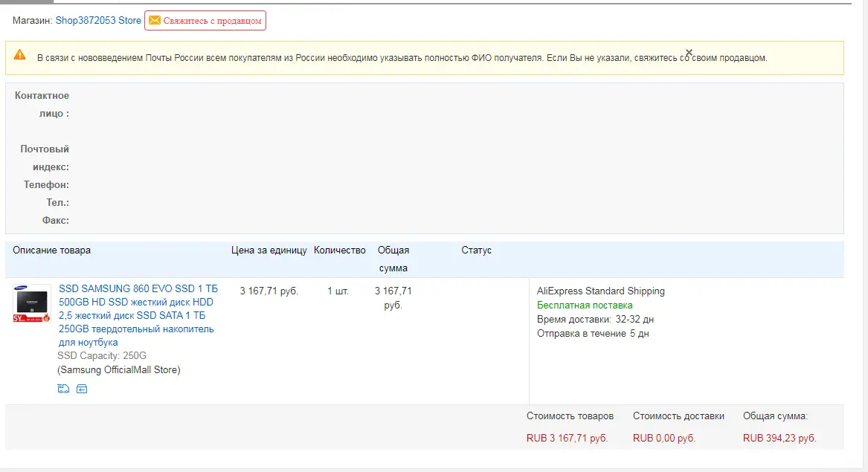Click the 'Стоимость товаров' label
The height and width of the screenshot is (472, 868).
click(x=570, y=416)
